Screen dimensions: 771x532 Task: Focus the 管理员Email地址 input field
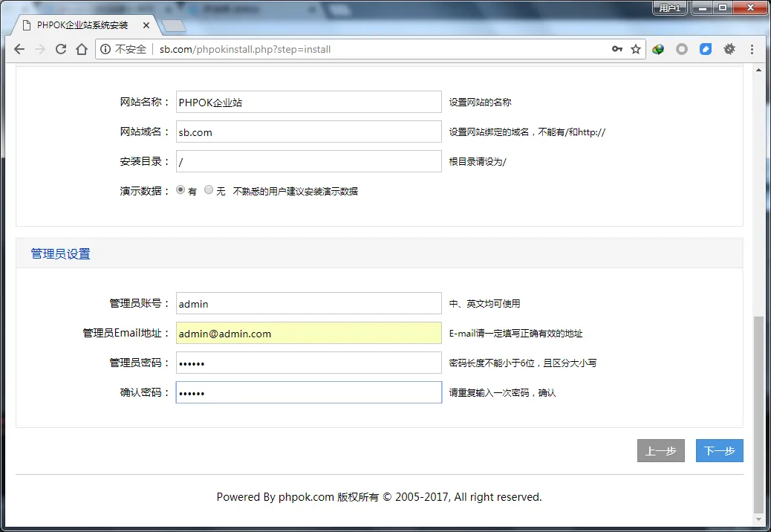pos(308,334)
